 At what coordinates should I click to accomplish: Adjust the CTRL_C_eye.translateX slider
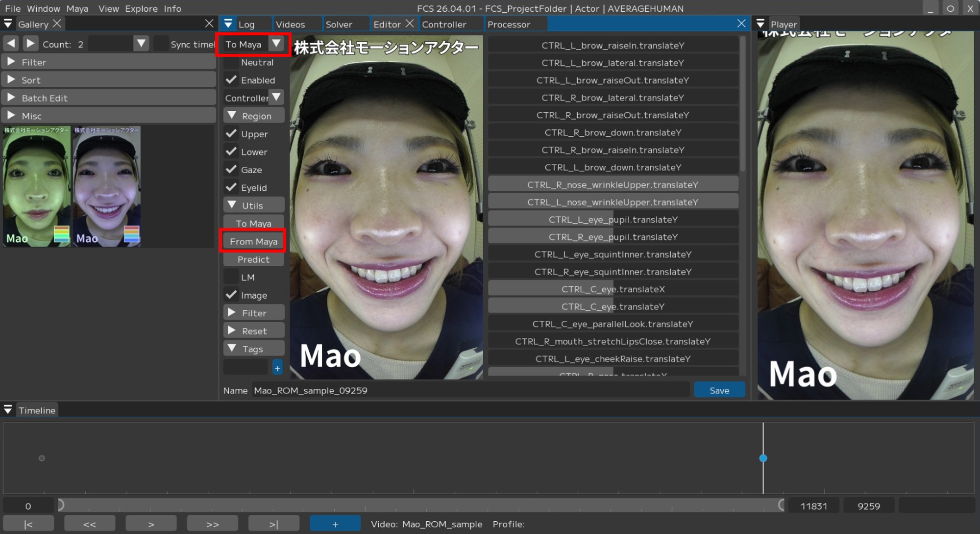click(613, 289)
